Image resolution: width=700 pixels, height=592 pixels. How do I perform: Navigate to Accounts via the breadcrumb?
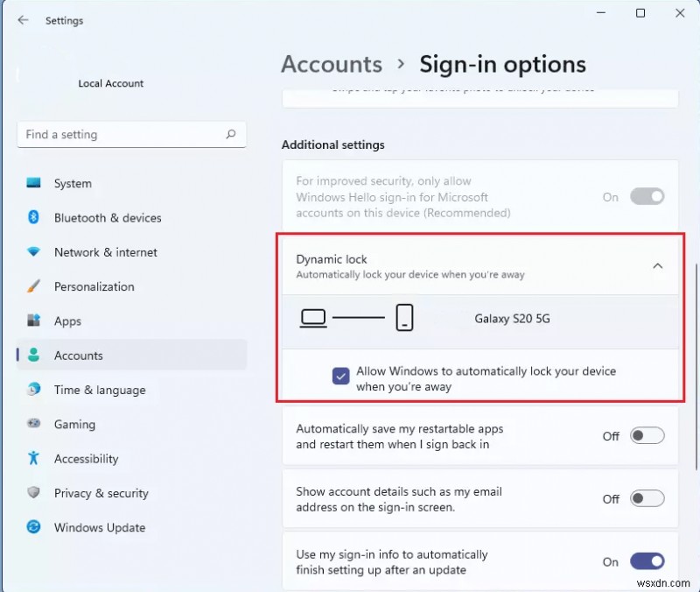coord(332,64)
